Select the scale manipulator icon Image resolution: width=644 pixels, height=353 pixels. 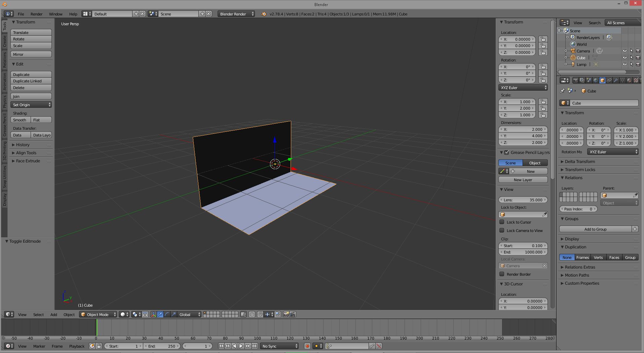tap(174, 314)
